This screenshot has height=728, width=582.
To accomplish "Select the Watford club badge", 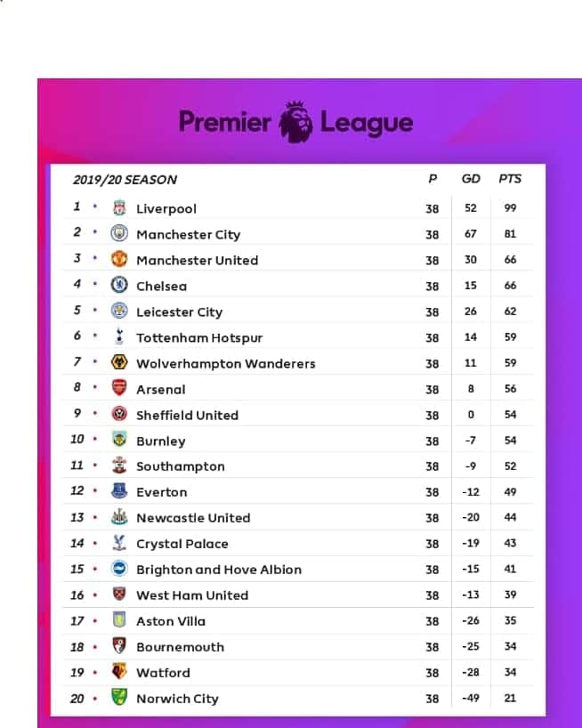I will click(119, 672).
